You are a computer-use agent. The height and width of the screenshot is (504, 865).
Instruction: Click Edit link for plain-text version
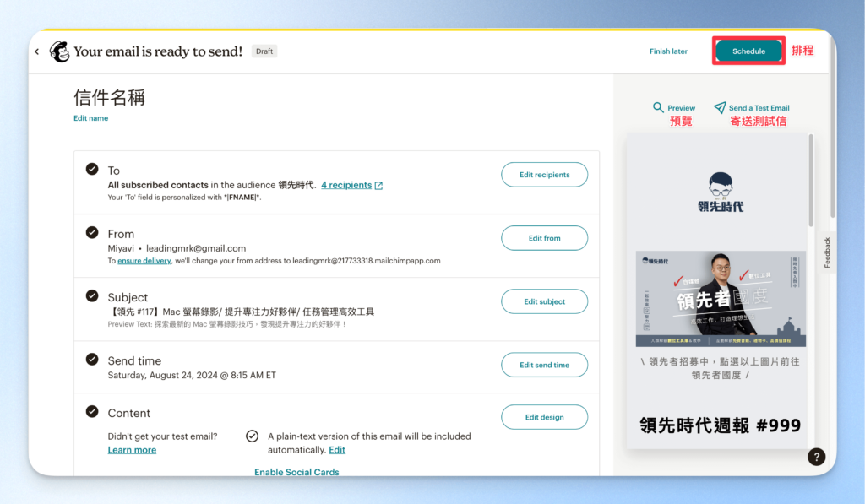click(337, 450)
